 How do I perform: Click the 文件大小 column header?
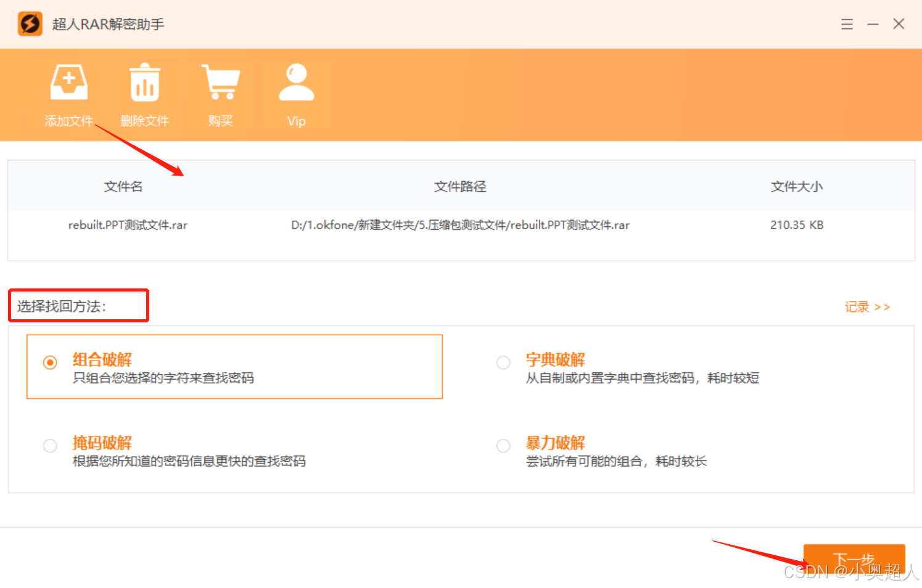click(797, 187)
